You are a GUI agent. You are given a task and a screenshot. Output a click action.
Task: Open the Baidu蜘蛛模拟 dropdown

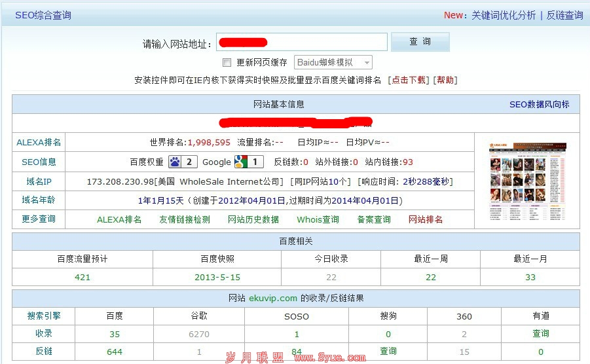[333, 63]
